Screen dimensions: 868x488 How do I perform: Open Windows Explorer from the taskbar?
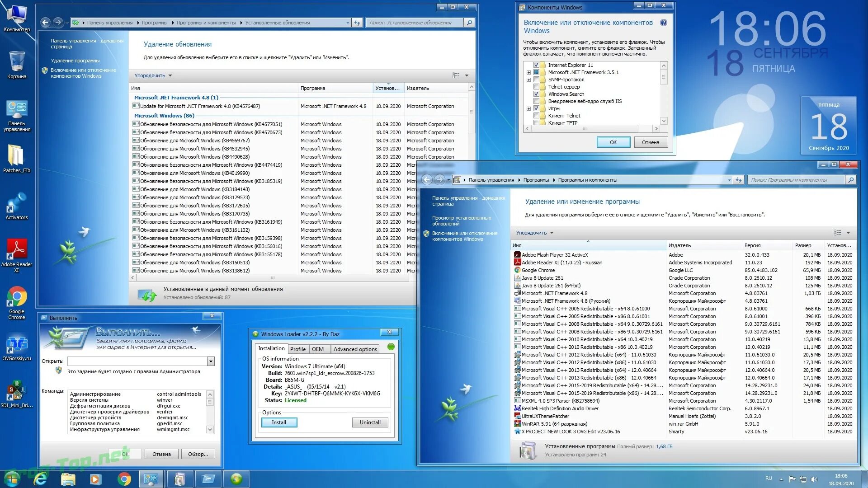click(x=68, y=479)
